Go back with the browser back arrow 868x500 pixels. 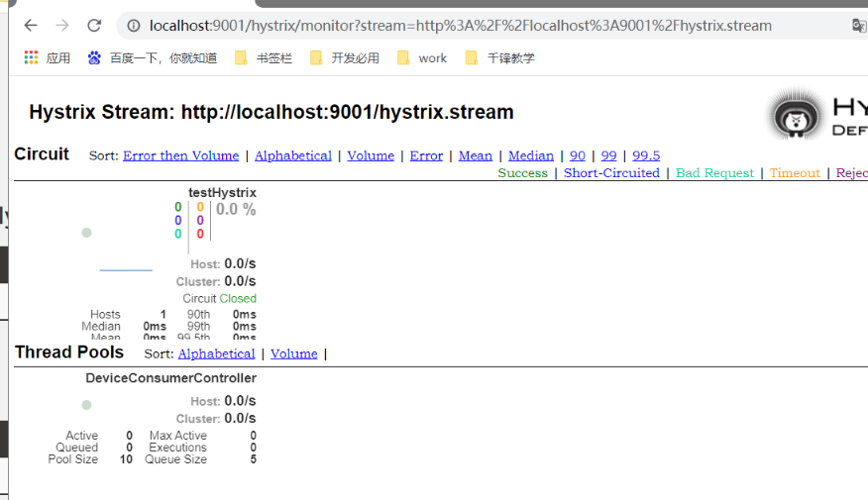pyautogui.click(x=31, y=26)
